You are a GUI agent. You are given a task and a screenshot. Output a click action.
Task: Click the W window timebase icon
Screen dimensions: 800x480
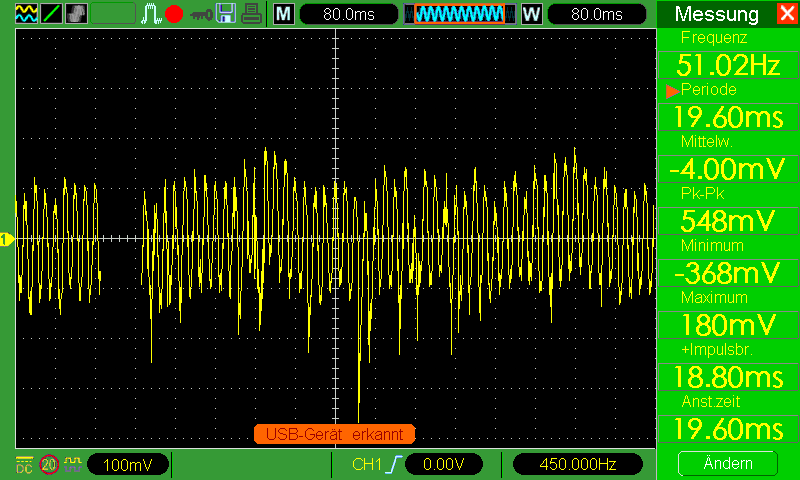coord(532,14)
